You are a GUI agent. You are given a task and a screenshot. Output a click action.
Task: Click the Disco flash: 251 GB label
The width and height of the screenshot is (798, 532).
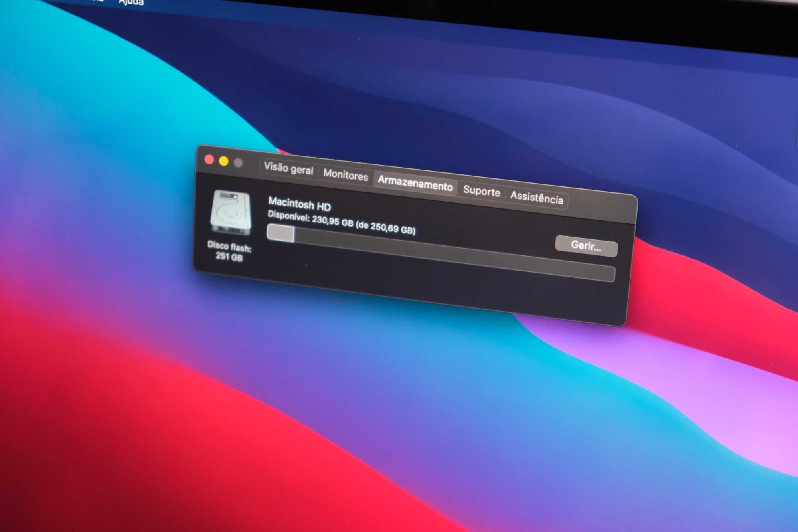pos(229,251)
